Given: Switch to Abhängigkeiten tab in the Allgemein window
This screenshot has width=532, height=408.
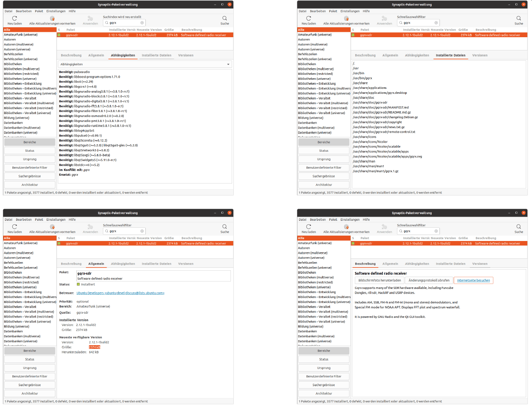Looking at the screenshot, I should pos(123,264).
